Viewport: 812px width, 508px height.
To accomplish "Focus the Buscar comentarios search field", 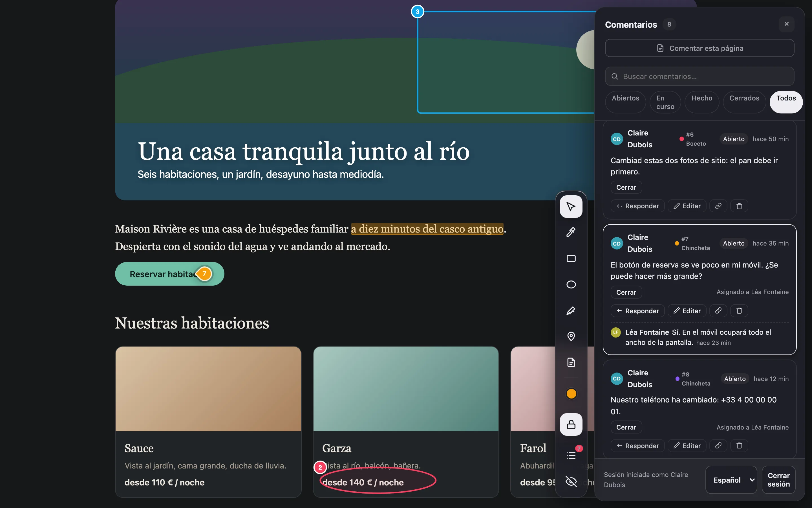I will click(x=700, y=76).
